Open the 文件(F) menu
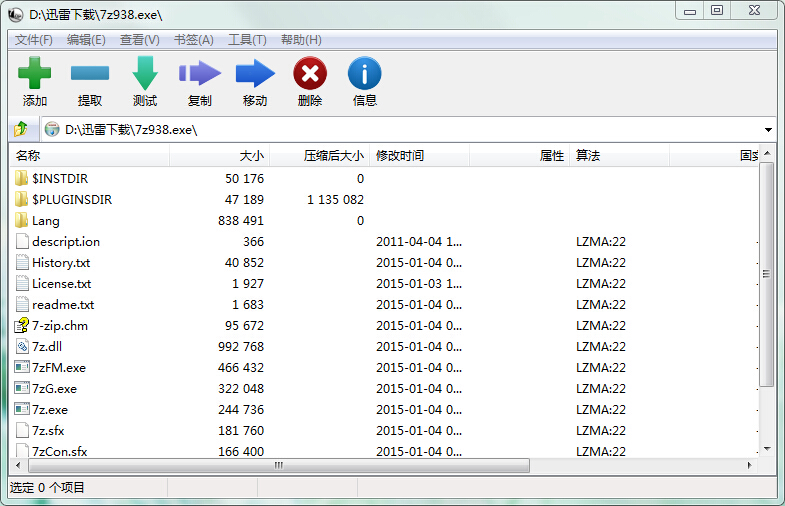Image resolution: width=785 pixels, height=506 pixels. pos(33,40)
